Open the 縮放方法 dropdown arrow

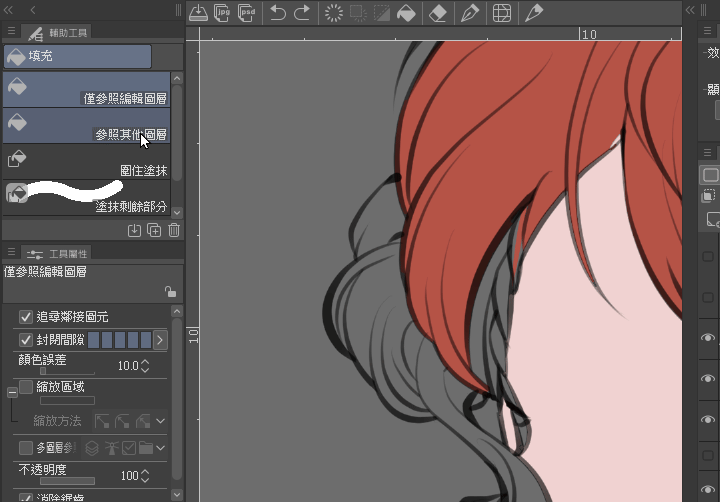(160, 421)
